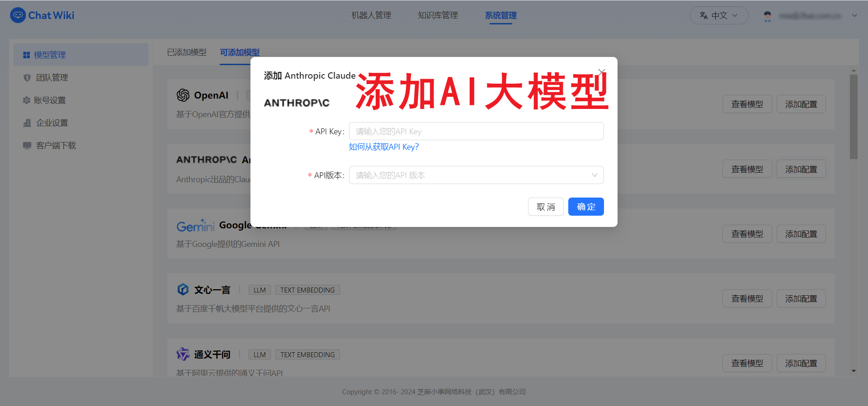Expand the 中文 language dropdown

coord(719,15)
